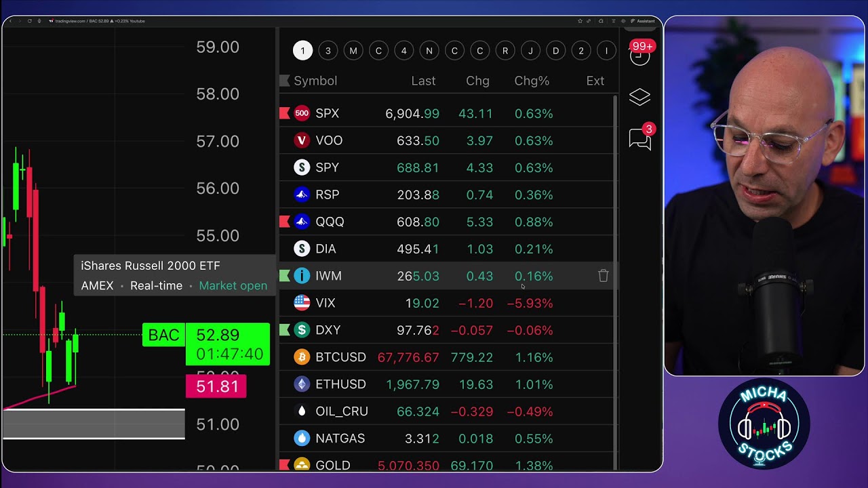Reload the page with the browser refresh icon
The width and height of the screenshot is (868, 488).
29,21
